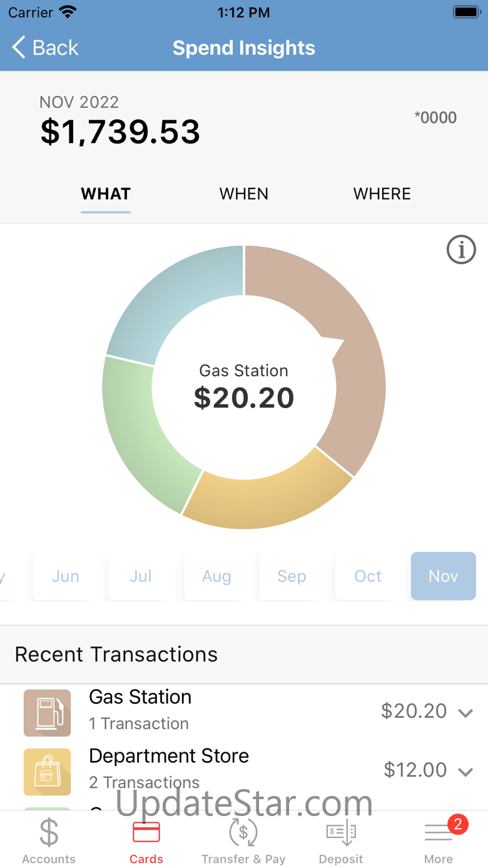Tap the Deposit check icon
Screen dimensions: 488x868
[341, 833]
